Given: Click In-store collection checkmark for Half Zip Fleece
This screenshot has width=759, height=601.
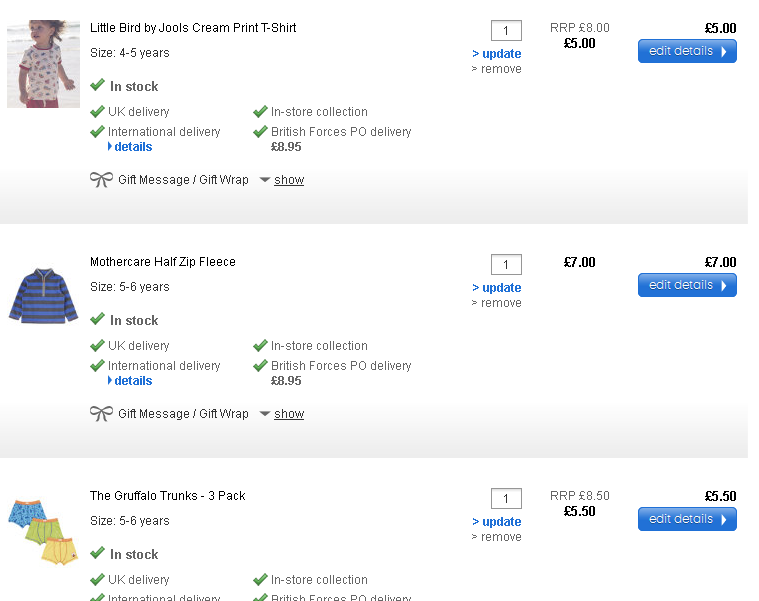Looking at the screenshot, I should coord(260,346).
